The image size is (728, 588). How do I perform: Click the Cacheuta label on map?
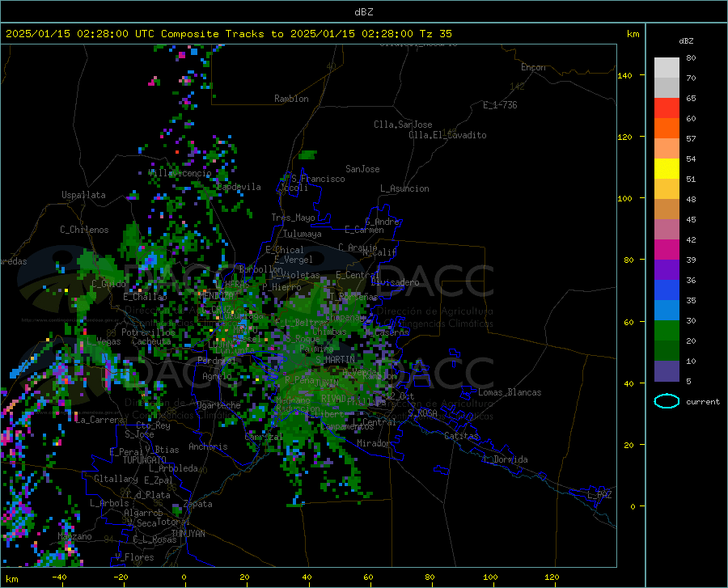tap(151, 341)
